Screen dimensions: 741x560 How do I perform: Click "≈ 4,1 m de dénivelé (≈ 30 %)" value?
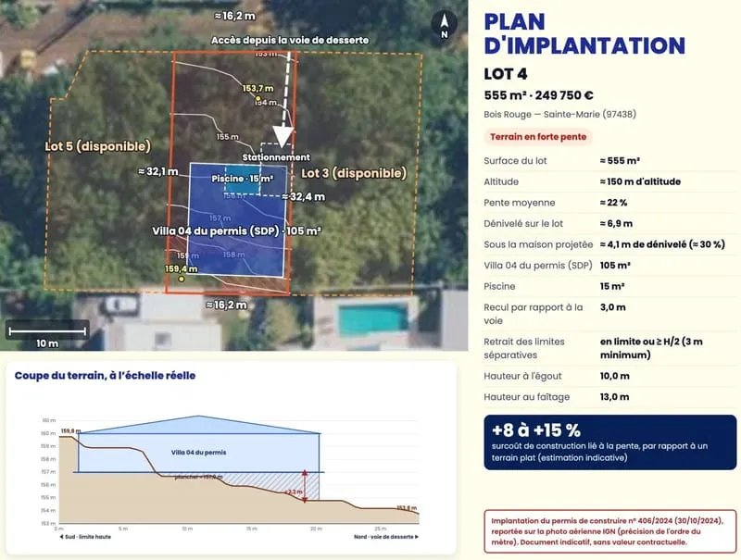[662, 244]
